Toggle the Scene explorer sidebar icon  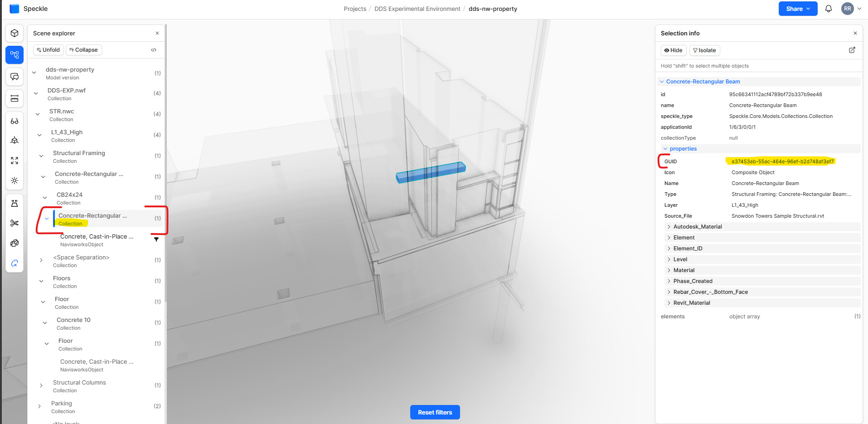pyautogui.click(x=15, y=55)
